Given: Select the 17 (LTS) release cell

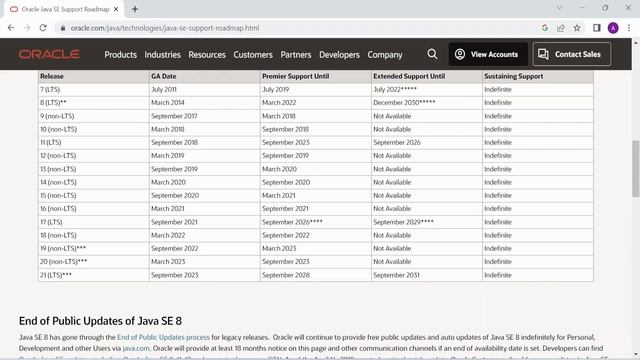Looking at the screenshot, I should click(x=93, y=222).
